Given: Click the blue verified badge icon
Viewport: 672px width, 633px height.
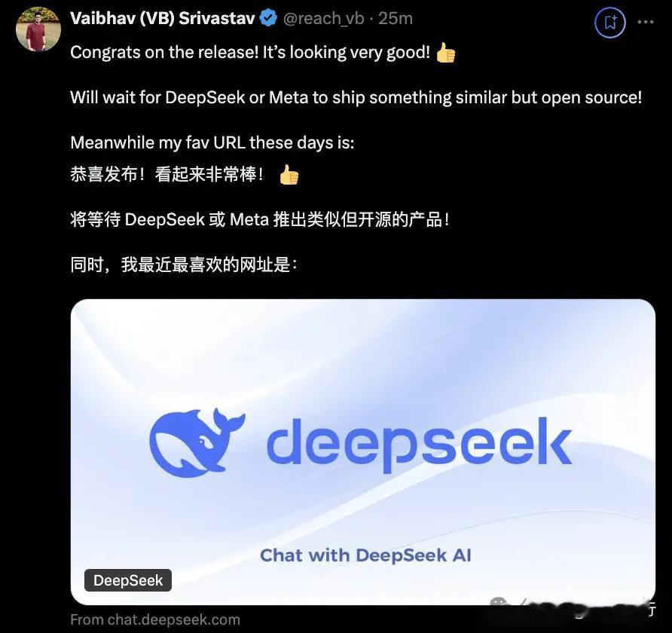Looking at the screenshot, I should pos(269,18).
